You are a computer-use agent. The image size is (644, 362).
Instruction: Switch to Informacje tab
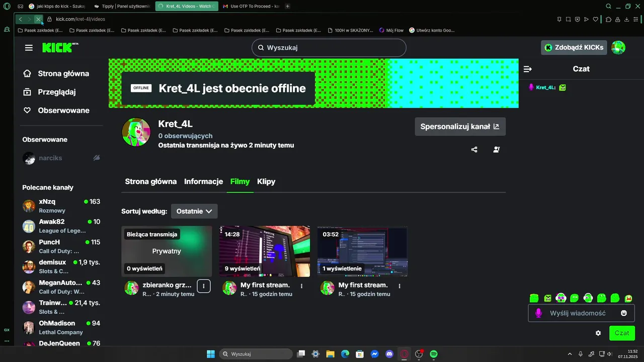click(203, 182)
